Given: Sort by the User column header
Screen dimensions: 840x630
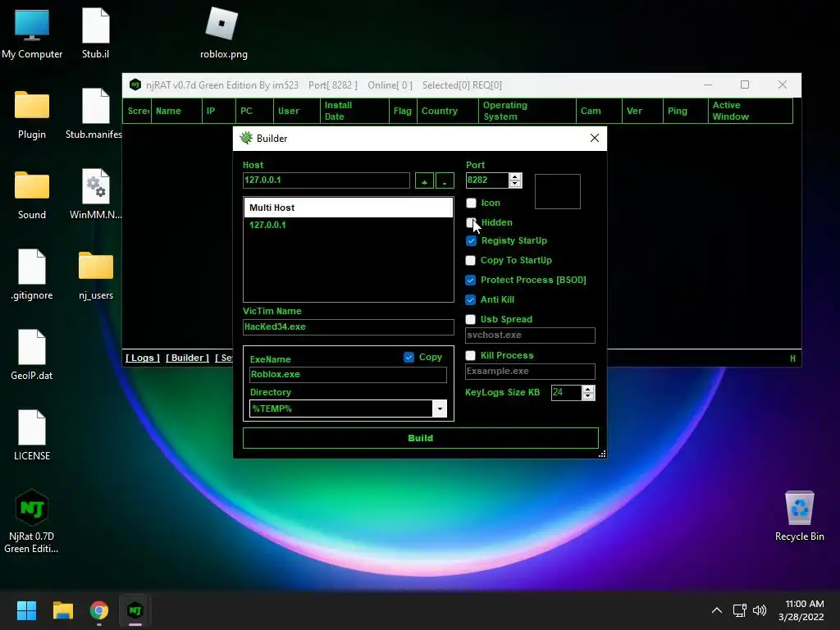Looking at the screenshot, I should coord(297,111).
